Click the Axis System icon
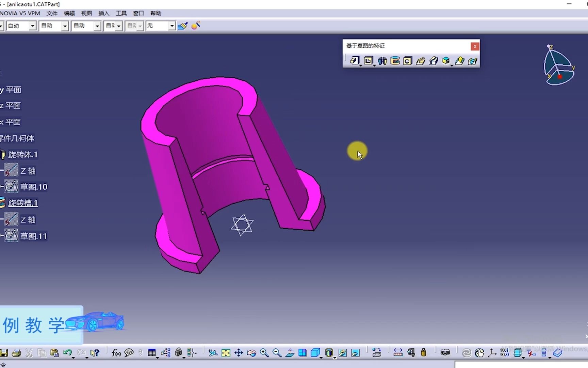This screenshot has width=588, height=368. tap(492, 353)
